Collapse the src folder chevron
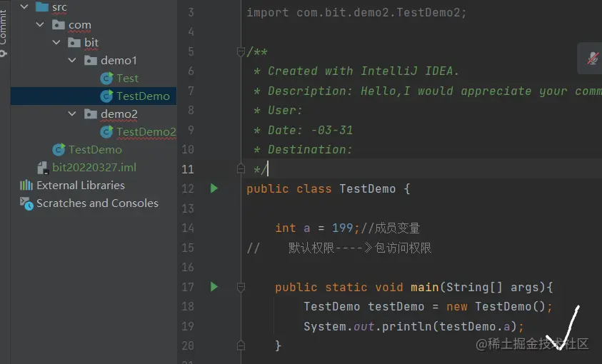 click(24, 6)
